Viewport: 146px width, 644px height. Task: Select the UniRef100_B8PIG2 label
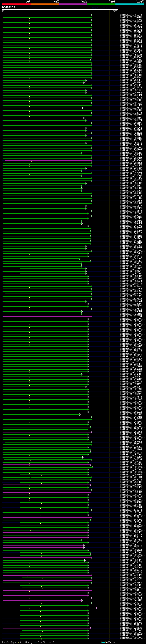click(x=131, y=50)
